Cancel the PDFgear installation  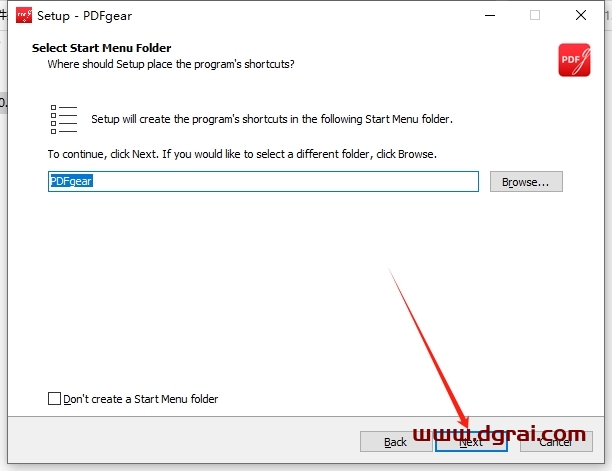pyautogui.click(x=555, y=441)
